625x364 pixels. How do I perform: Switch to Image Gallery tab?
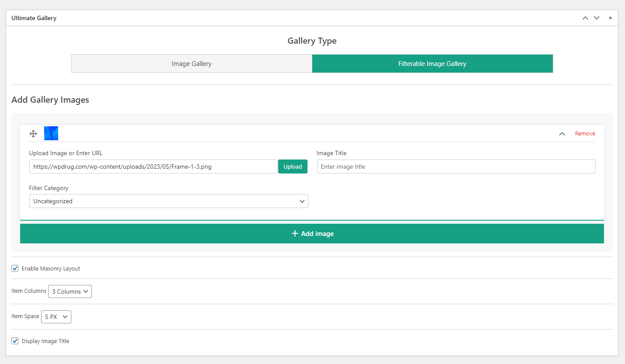(x=192, y=64)
